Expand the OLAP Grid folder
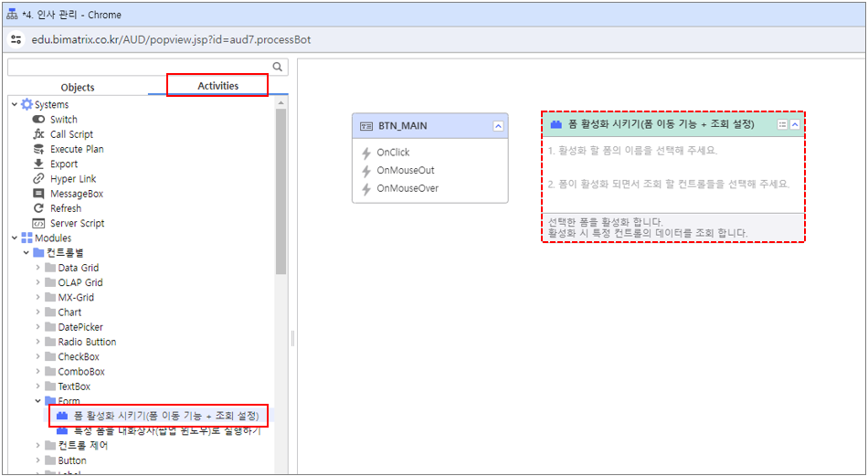868x476 pixels. click(x=37, y=283)
